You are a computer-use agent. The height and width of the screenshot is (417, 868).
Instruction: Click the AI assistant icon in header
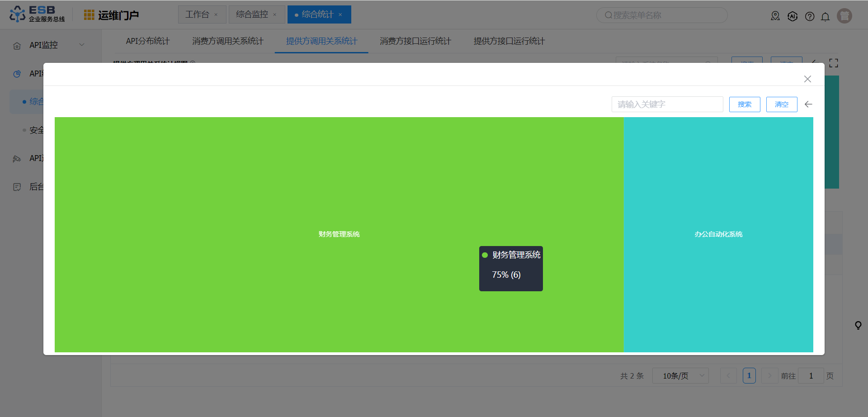793,17
